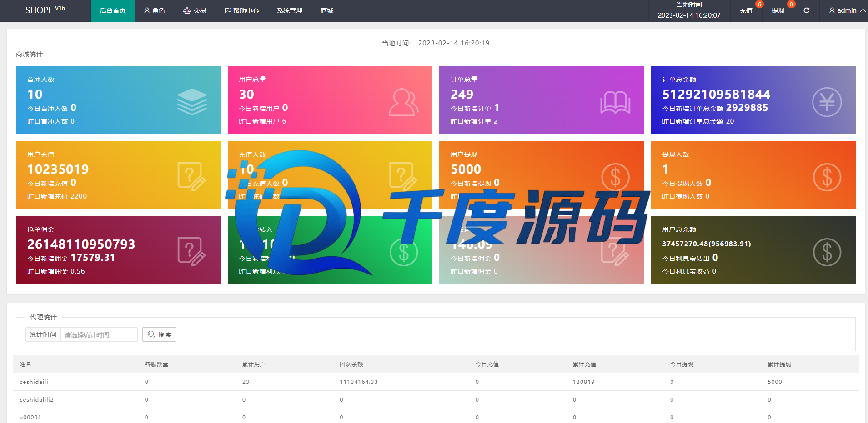The height and width of the screenshot is (423, 868).
Task: Click the 团队余额 value 11134164.33
Action: [359, 382]
